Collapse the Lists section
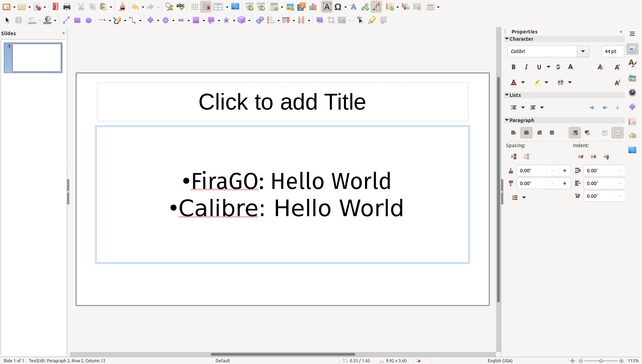The width and height of the screenshot is (642, 364). coord(507,95)
